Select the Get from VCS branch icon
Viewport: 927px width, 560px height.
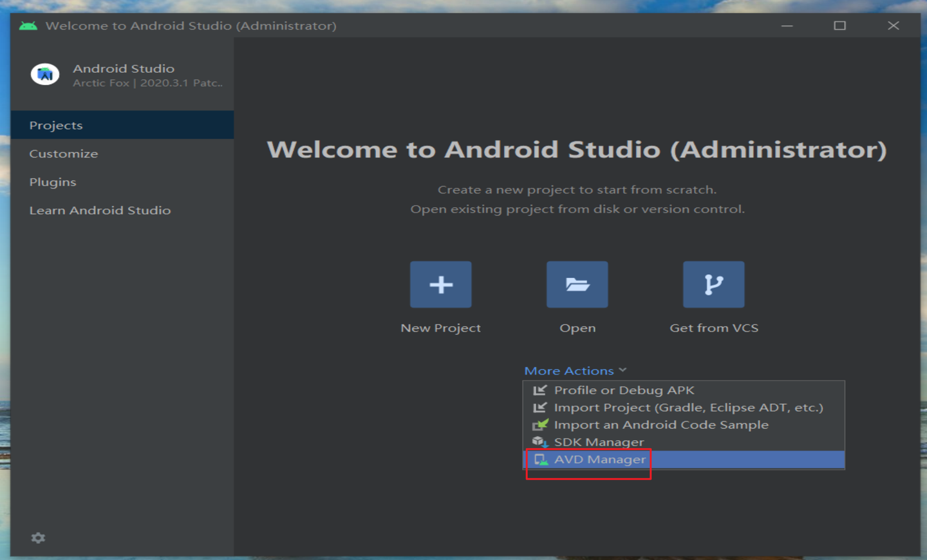713,284
